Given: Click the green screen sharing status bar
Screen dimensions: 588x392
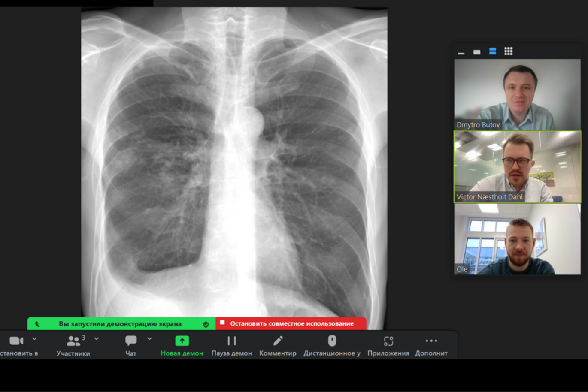Looking at the screenshot, I should click(121, 323).
